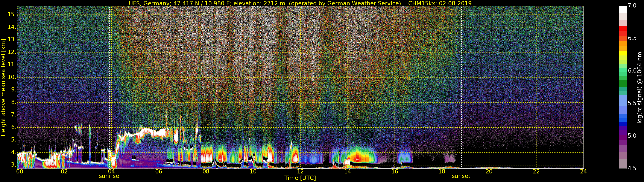
Task: Click the height axis tick '12.'
Action: coord(12,52)
